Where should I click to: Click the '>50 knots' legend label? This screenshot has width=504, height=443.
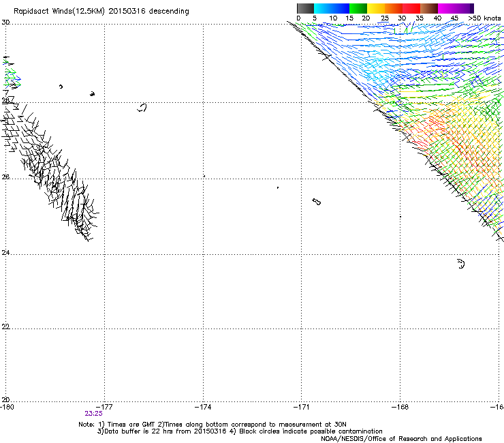[484, 18]
